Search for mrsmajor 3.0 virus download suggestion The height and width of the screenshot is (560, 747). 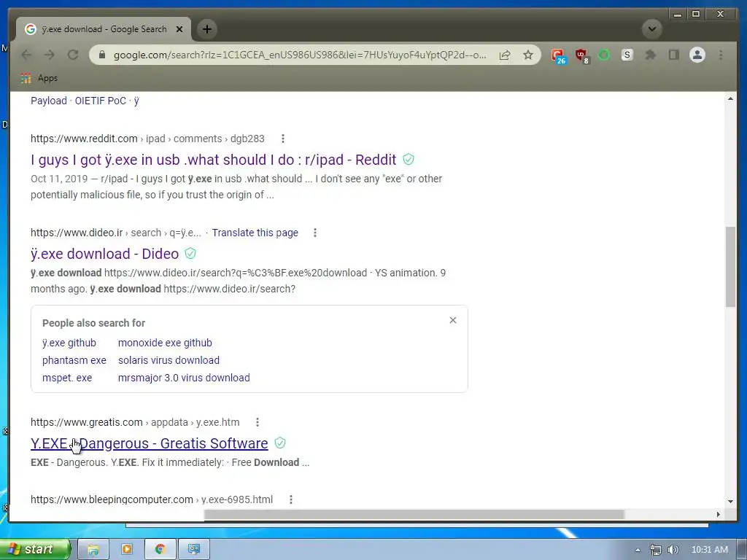pyautogui.click(x=184, y=378)
